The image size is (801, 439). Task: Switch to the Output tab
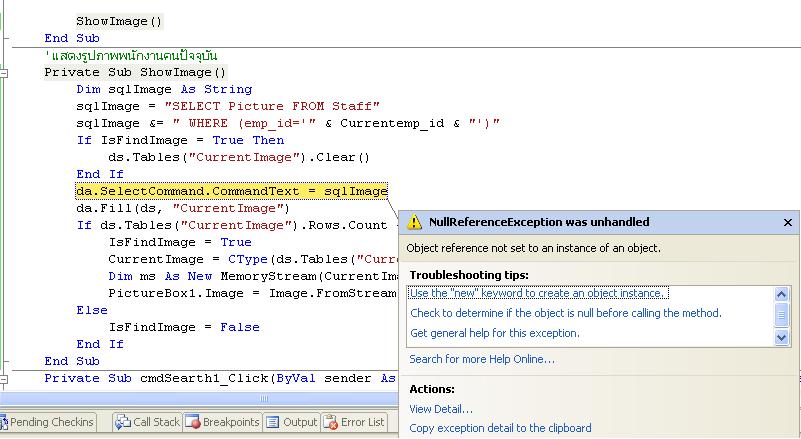tap(292, 422)
